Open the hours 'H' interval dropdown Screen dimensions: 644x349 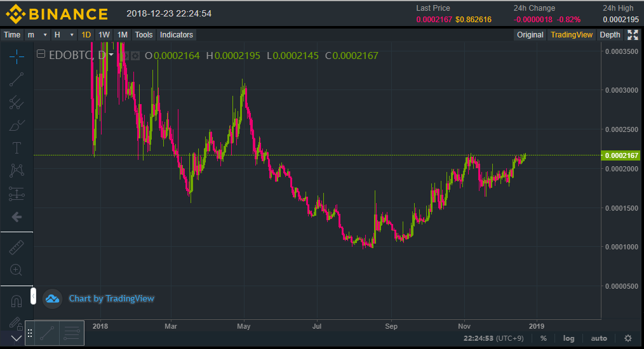[x=64, y=35]
